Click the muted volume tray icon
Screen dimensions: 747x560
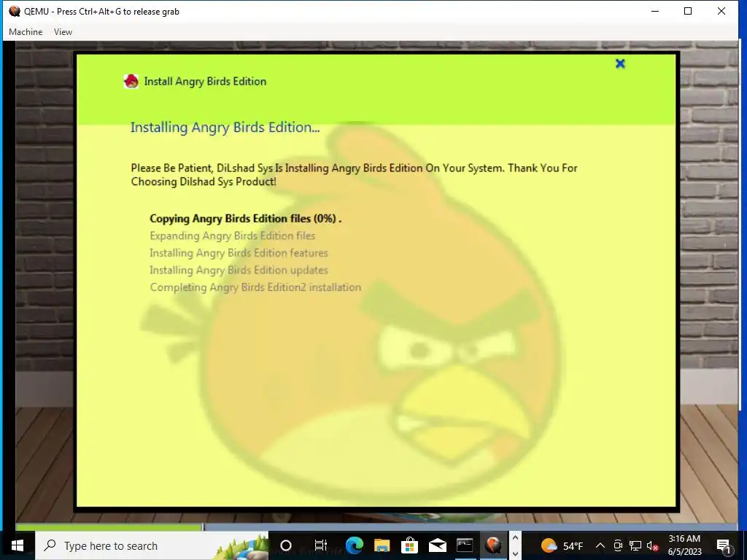pos(652,545)
